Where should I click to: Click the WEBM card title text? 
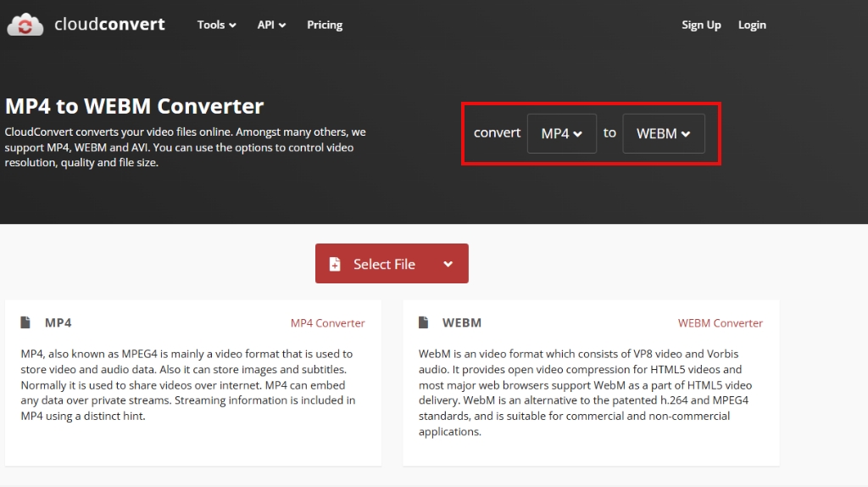pos(462,323)
